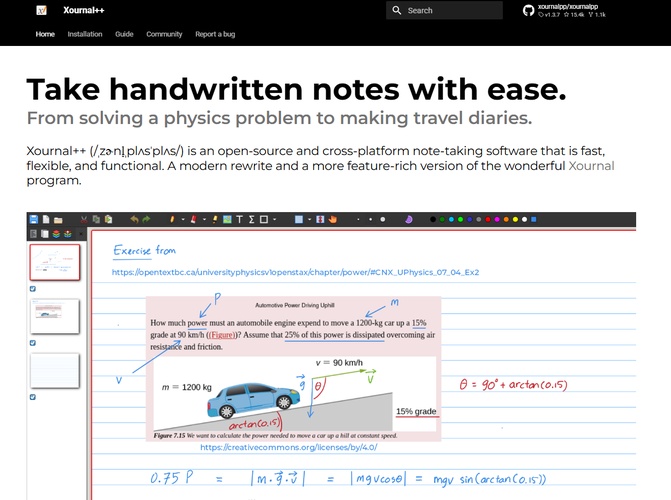Select the LaTeX sigma tool

click(x=252, y=220)
